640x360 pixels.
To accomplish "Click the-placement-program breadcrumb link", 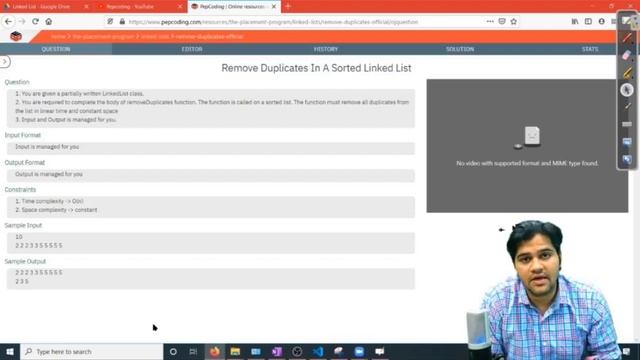I will (x=103, y=36).
